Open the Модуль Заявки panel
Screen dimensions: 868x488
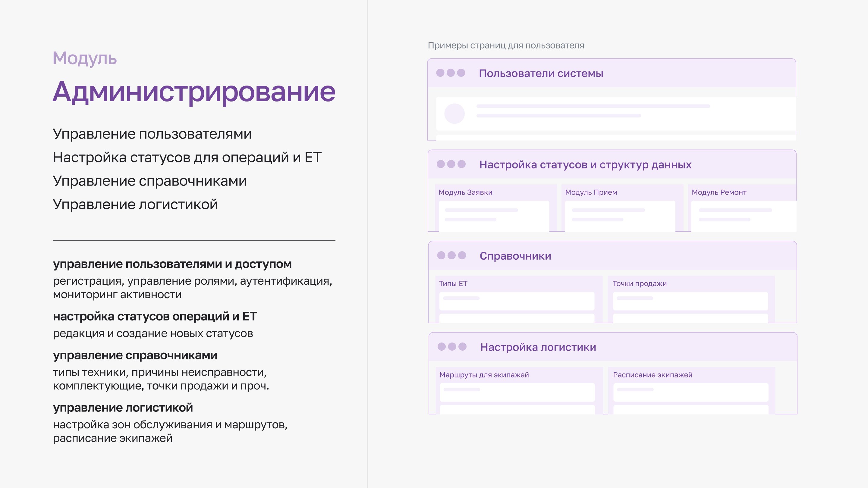(x=465, y=192)
